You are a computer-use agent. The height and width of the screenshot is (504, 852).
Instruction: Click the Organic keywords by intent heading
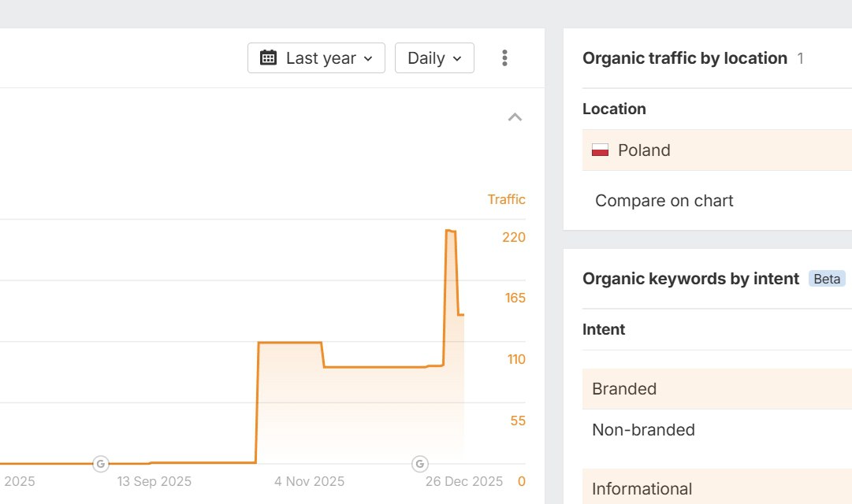click(x=690, y=279)
